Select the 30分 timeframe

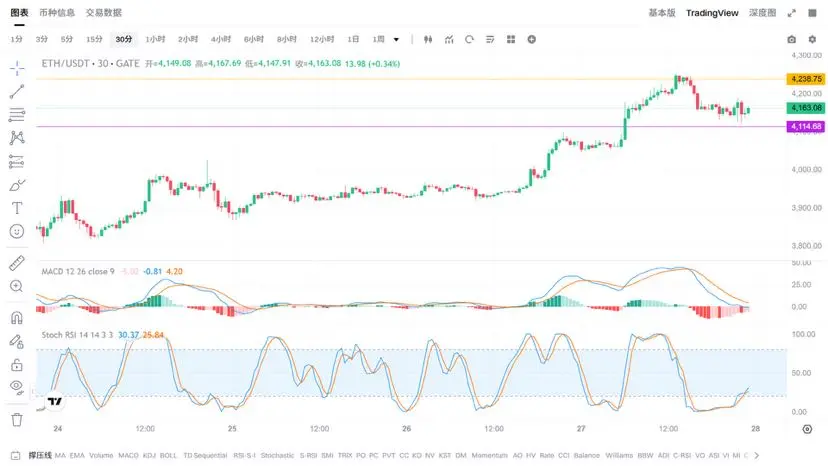click(124, 40)
